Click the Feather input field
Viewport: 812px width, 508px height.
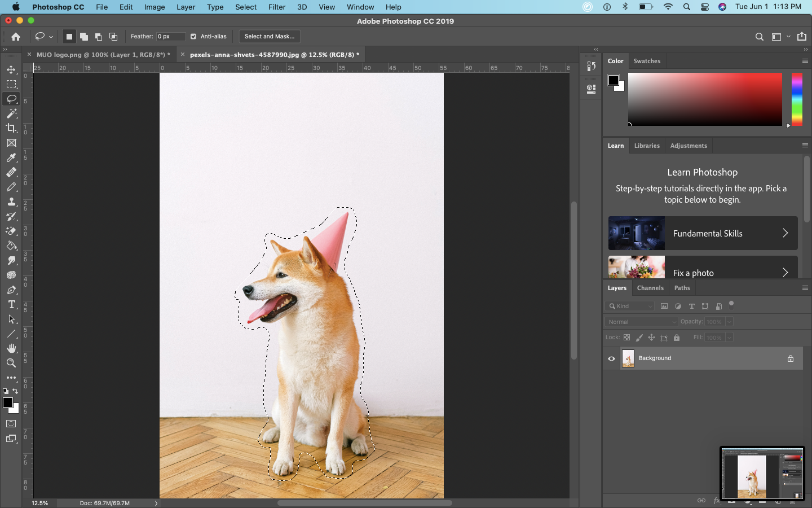(170, 36)
